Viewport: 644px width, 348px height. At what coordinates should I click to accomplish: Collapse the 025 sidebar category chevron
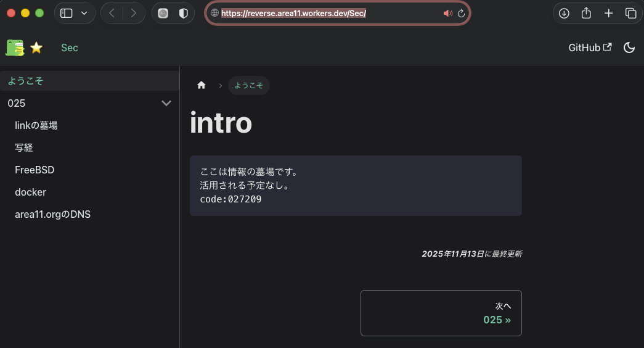coord(166,103)
